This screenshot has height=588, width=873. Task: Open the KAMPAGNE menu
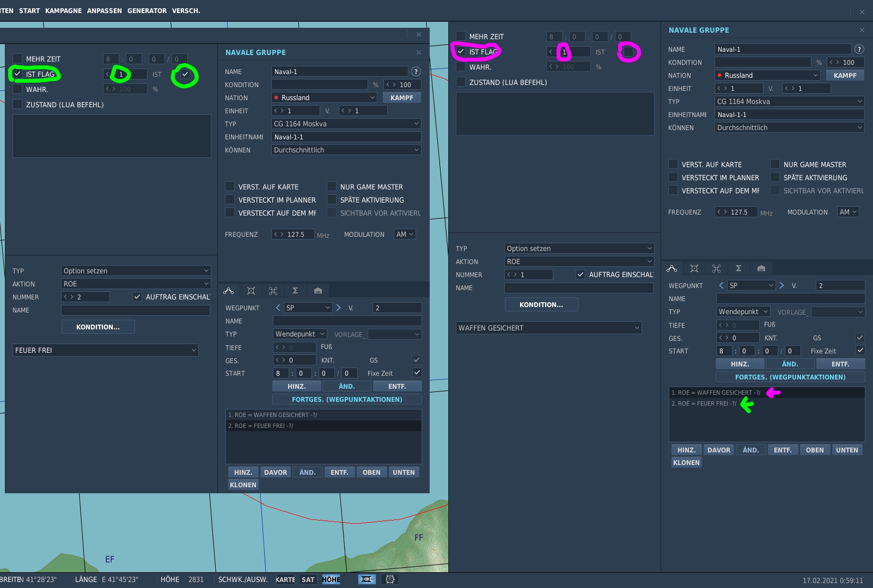click(x=63, y=11)
